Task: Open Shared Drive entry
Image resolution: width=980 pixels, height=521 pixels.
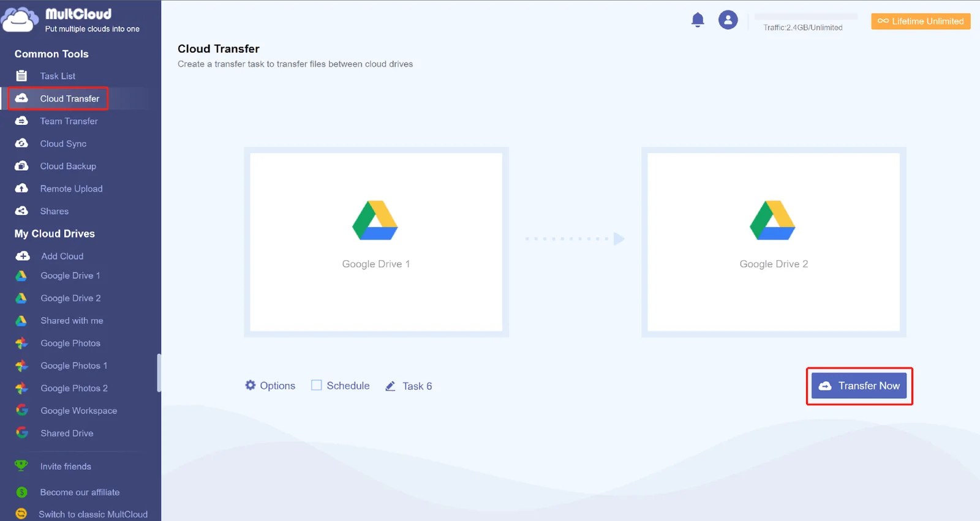Action: [x=67, y=433]
